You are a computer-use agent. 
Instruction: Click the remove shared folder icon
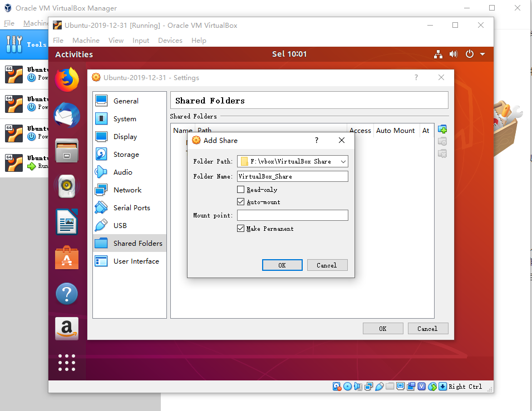442,153
